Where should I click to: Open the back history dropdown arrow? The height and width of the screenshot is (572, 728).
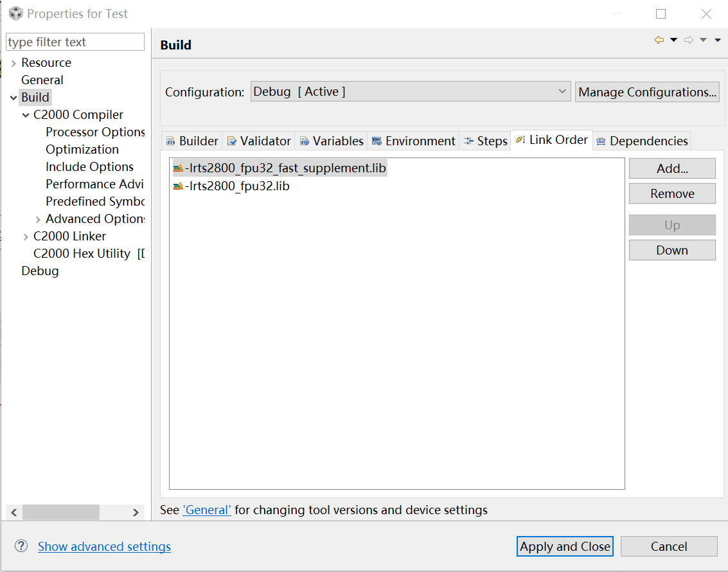tap(673, 40)
